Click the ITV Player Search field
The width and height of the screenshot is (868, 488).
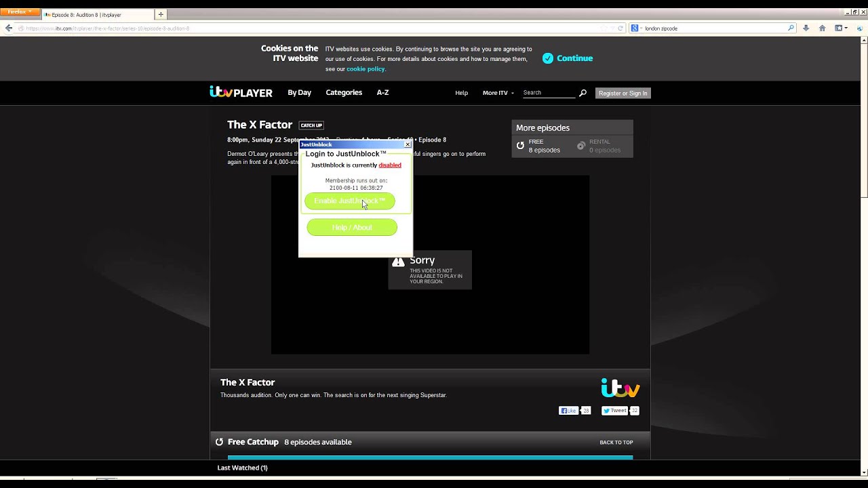point(549,93)
